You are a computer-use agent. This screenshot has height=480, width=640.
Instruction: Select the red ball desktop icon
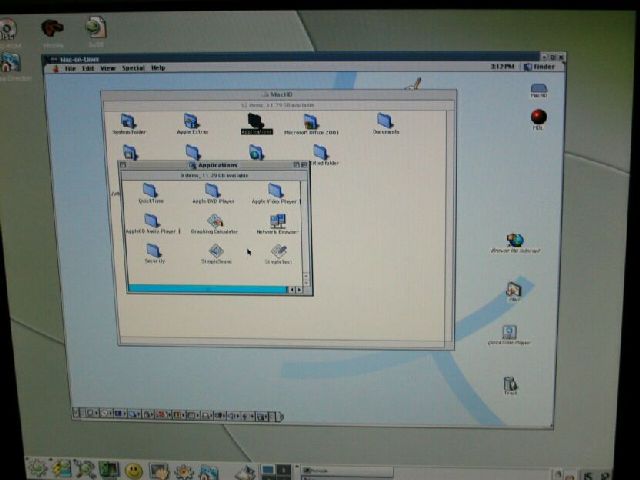point(539,117)
